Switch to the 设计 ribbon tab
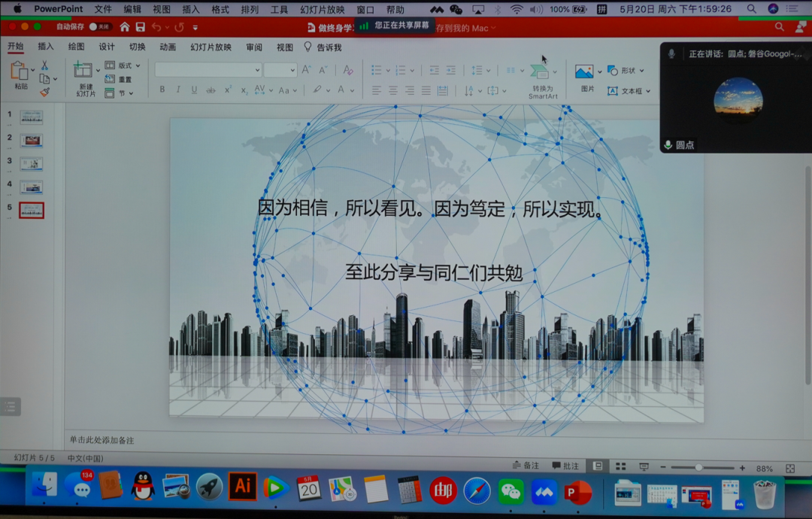This screenshot has width=812, height=519. tap(107, 47)
